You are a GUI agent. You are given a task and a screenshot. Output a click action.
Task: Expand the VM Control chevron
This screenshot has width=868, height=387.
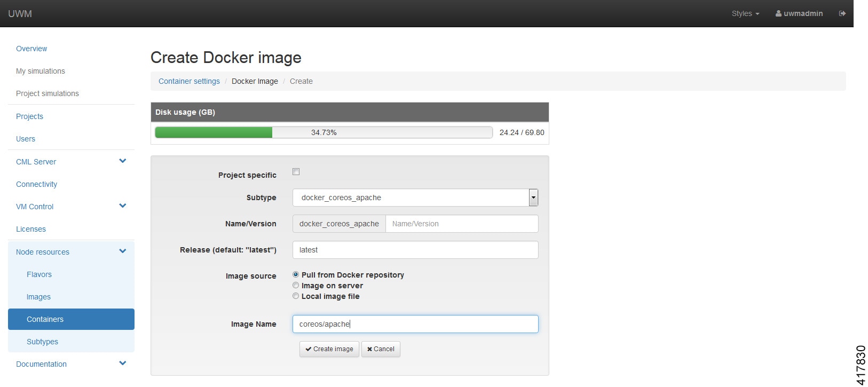[x=123, y=206]
